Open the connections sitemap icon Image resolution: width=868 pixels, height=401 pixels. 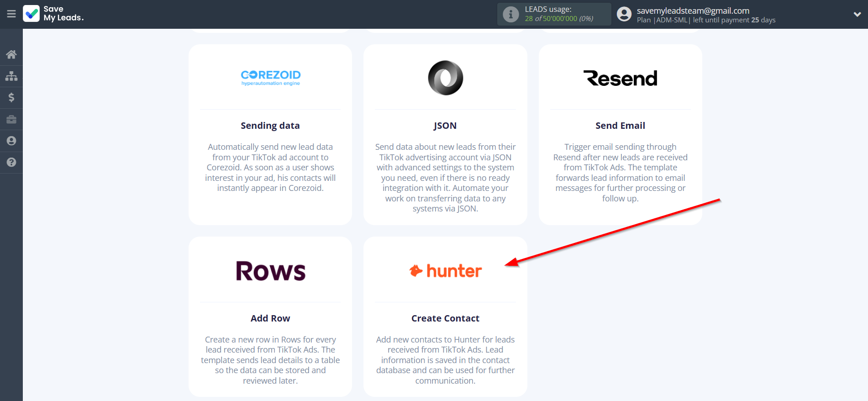click(x=11, y=76)
